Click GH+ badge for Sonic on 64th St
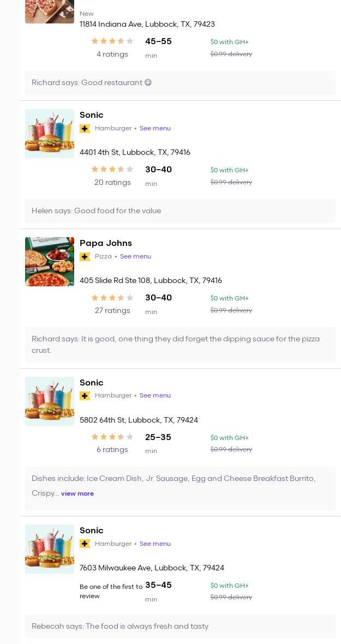341x644 pixels. point(85,396)
